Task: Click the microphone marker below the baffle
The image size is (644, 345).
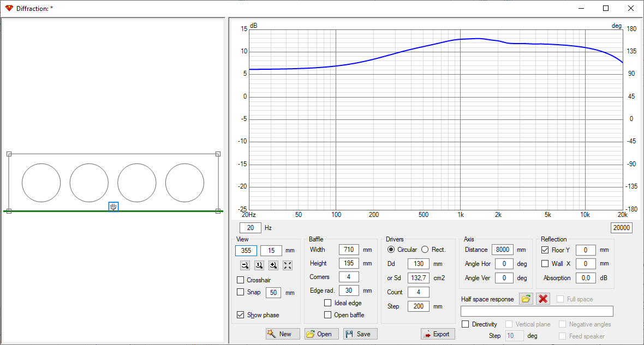Action: pos(114,207)
